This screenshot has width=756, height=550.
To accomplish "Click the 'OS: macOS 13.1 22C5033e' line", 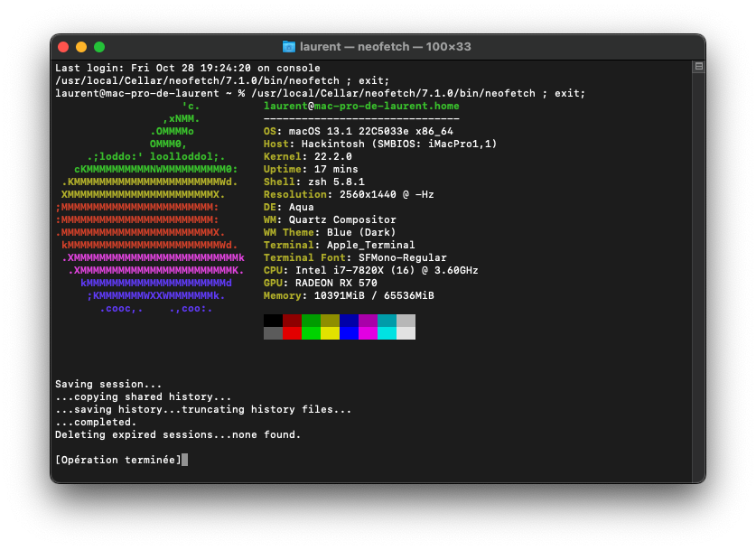I will click(359, 131).
